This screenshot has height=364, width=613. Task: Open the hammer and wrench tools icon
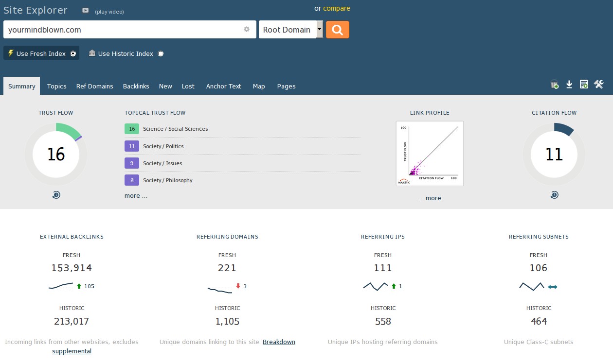pyautogui.click(x=598, y=85)
